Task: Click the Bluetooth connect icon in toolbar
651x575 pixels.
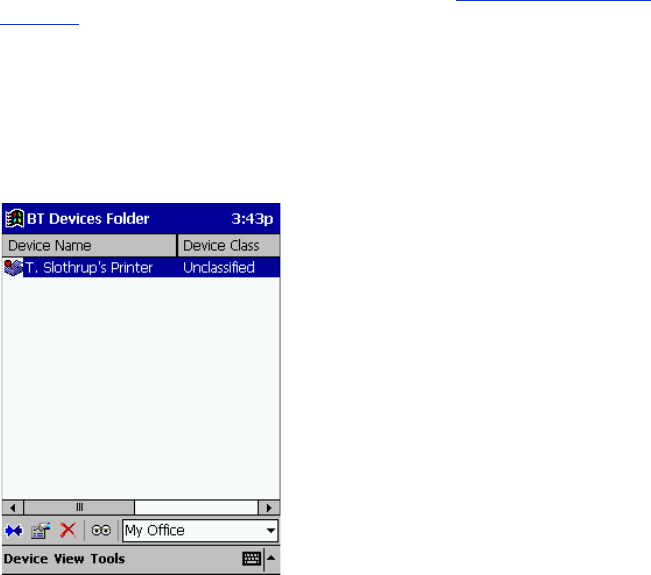Action: 14,531
